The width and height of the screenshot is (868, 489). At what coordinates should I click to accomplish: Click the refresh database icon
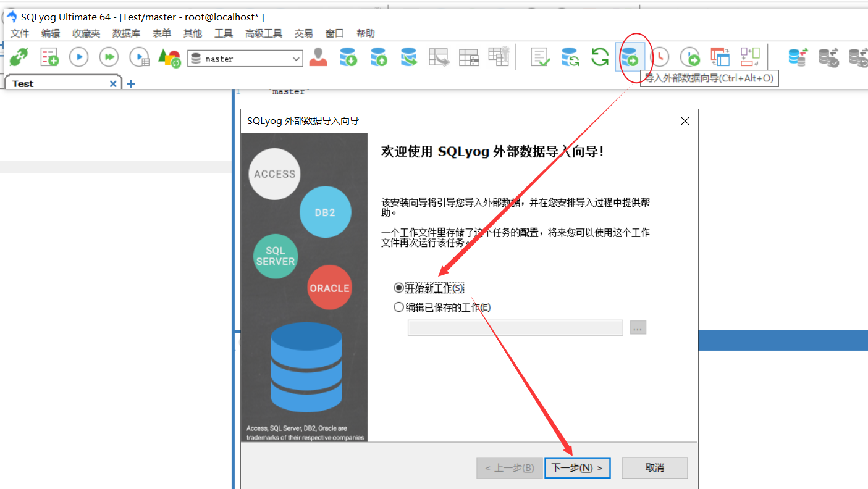pos(599,56)
